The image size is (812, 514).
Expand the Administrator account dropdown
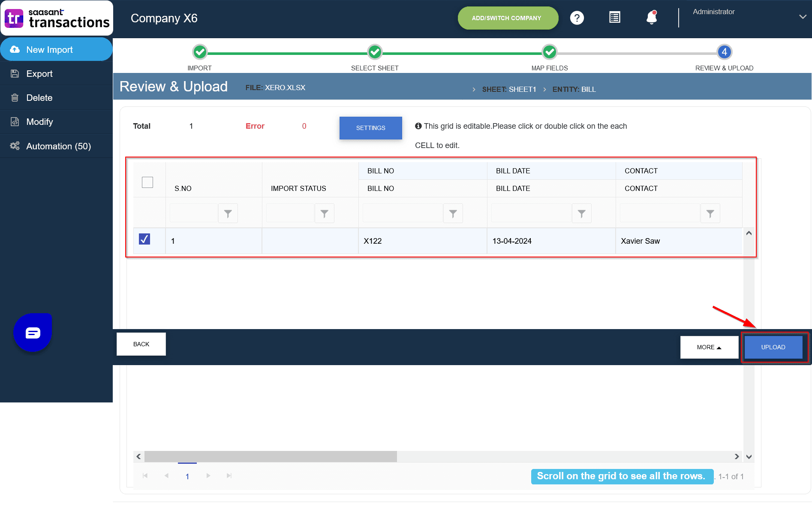803,17
